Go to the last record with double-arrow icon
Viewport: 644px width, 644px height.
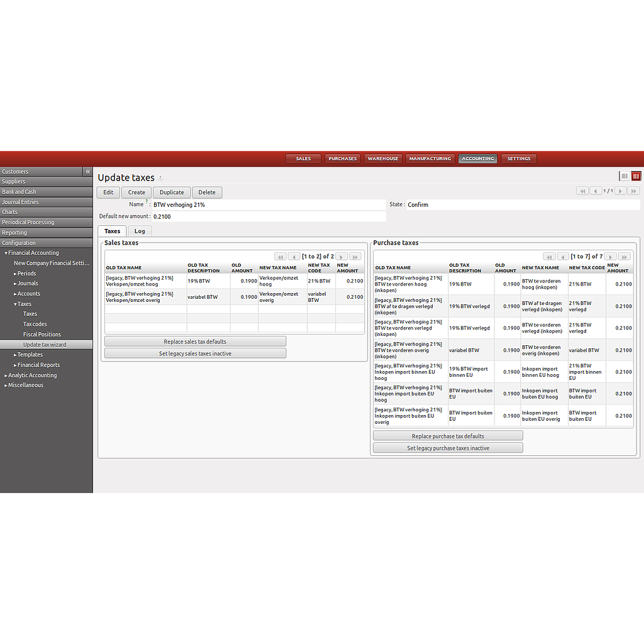[x=632, y=191]
